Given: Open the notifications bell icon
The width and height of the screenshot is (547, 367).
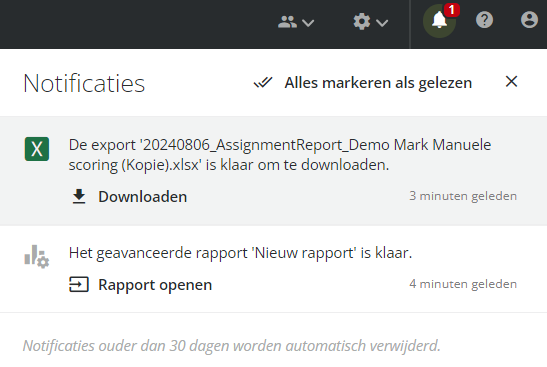Looking at the screenshot, I should [439, 20].
